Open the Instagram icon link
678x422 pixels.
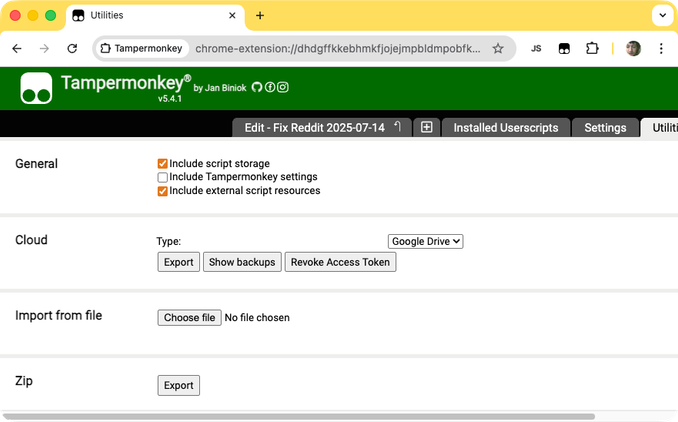tap(283, 87)
